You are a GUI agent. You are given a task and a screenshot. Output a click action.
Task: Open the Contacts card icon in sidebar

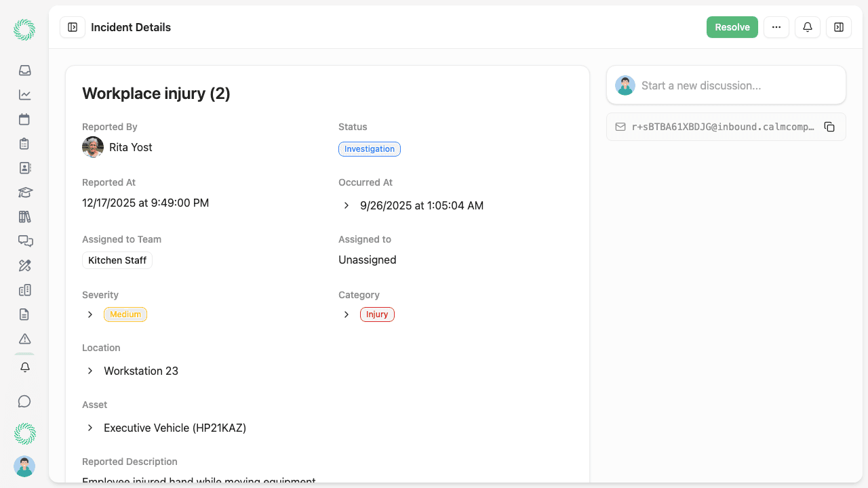pos(24,167)
